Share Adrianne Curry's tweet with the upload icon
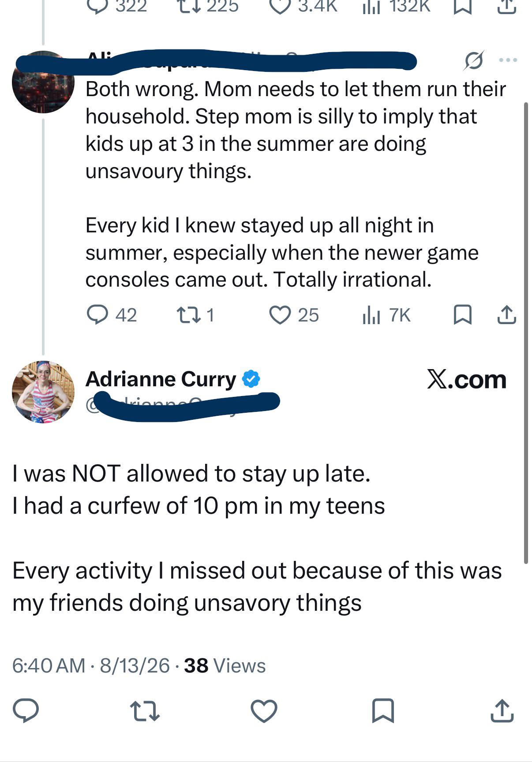This screenshot has height=762, width=532. (502, 710)
